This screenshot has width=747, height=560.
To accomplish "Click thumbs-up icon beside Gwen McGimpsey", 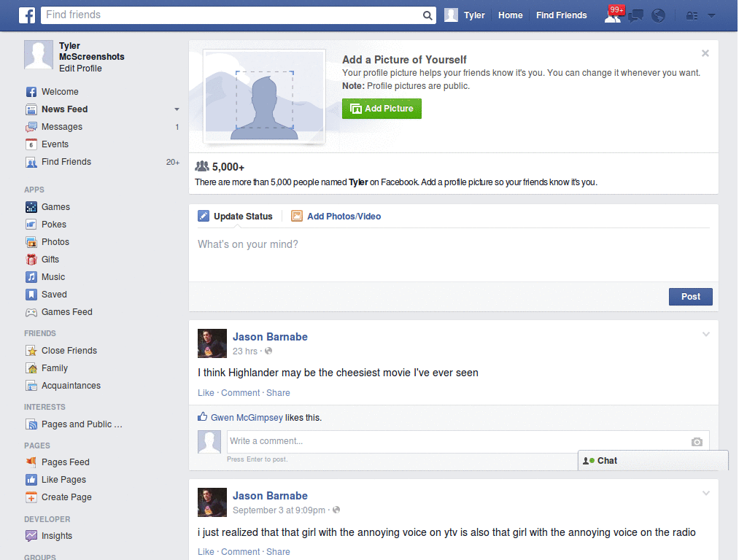I will pyautogui.click(x=203, y=416).
